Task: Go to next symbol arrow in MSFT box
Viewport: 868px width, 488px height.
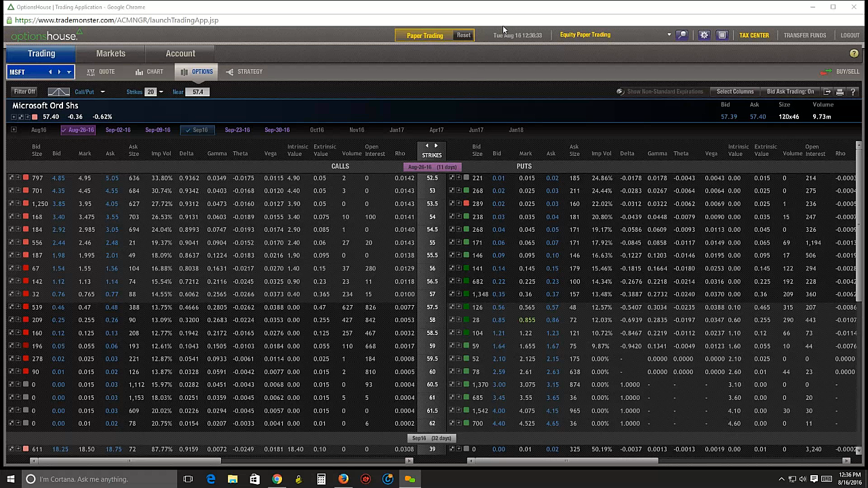Action: [59, 72]
